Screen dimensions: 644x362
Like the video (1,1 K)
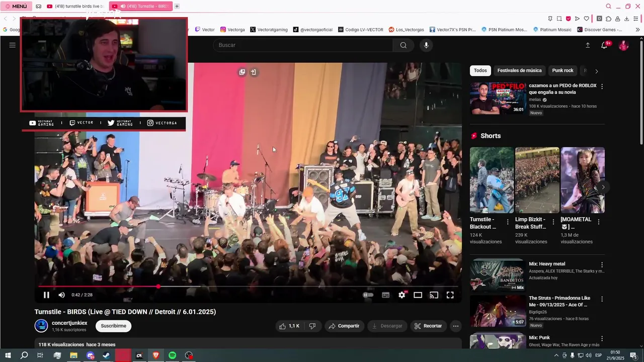(289, 326)
